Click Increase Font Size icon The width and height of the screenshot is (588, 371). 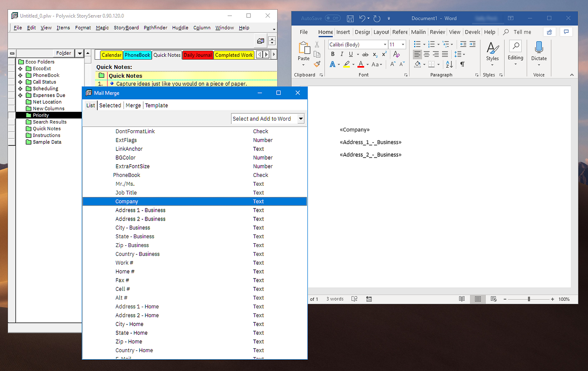pos(393,64)
